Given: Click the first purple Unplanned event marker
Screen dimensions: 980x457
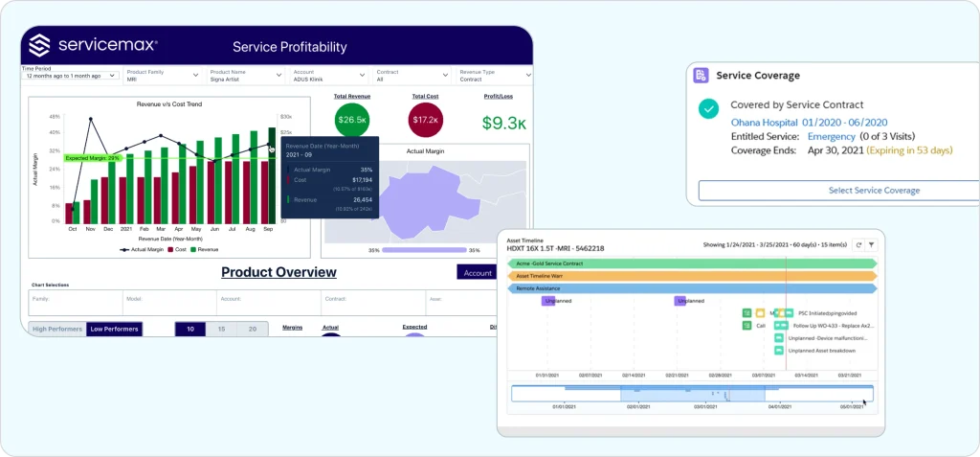Looking at the screenshot, I should click(x=548, y=301).
